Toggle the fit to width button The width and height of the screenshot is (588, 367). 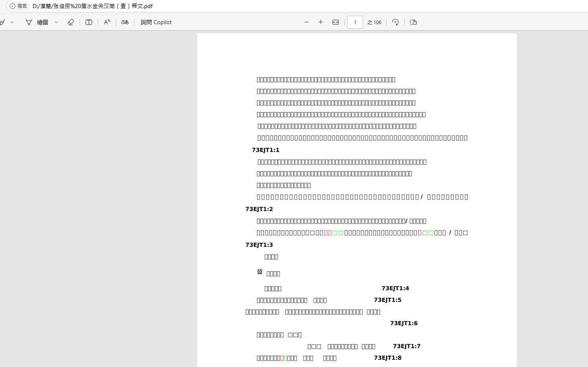pos(335,22)
